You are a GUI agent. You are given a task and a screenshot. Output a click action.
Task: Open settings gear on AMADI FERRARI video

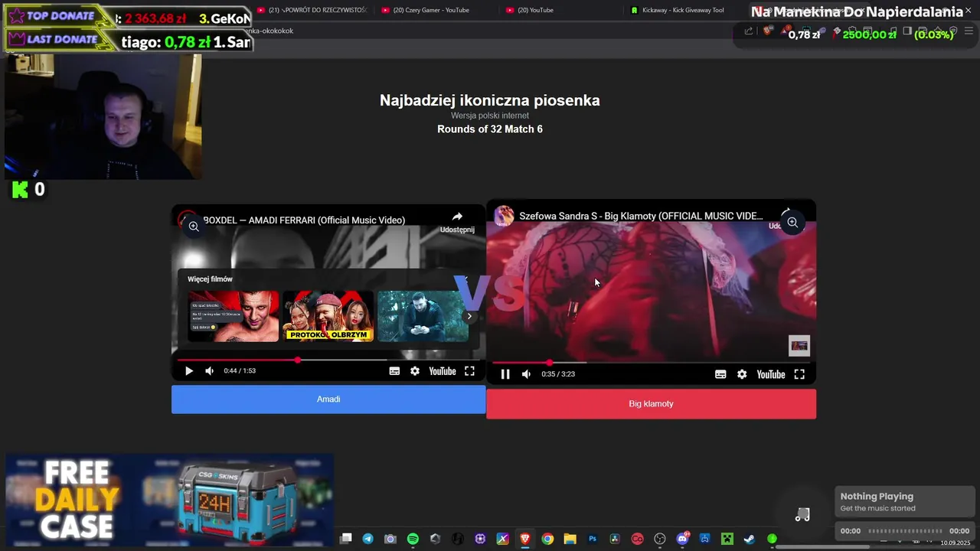pos(415,371)
